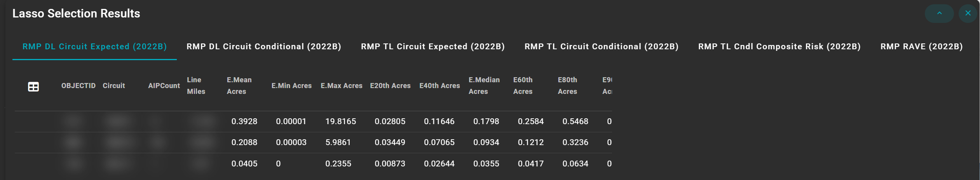Select the row with E.Mean 0.3928
This screenshot has height=180, width=980.
(244, 121)
